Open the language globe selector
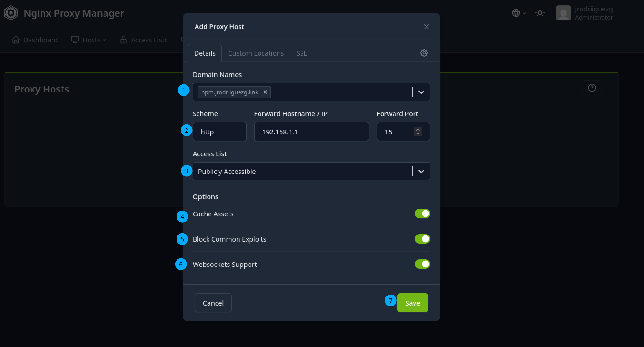Screen dimensions: 644x347 point(519,13)
